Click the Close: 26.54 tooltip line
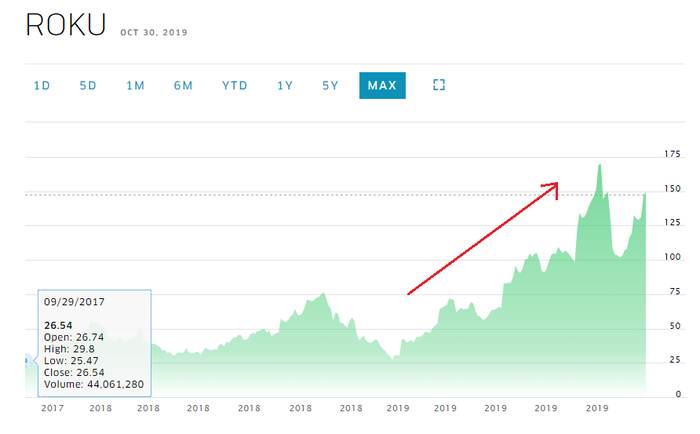 tap(74, 372)
